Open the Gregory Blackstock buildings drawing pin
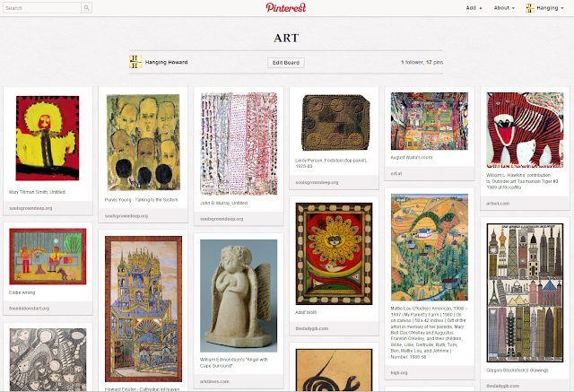This screenshot has height=392, width=574. pos(525,292)
